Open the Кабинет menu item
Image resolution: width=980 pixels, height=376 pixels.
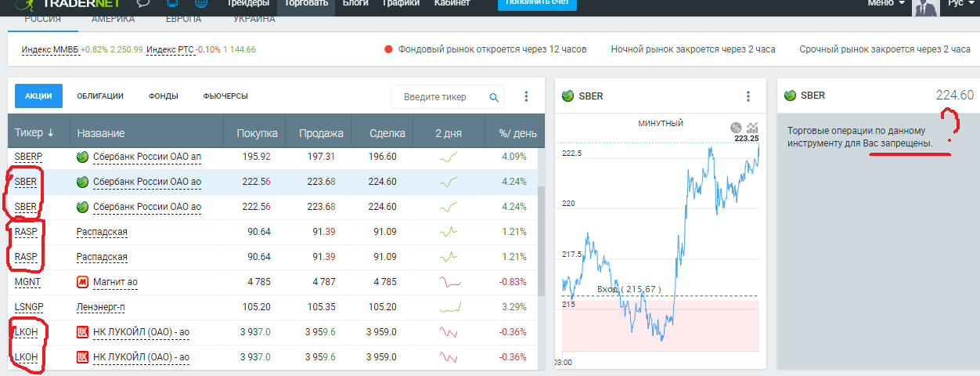pos(450,4)
